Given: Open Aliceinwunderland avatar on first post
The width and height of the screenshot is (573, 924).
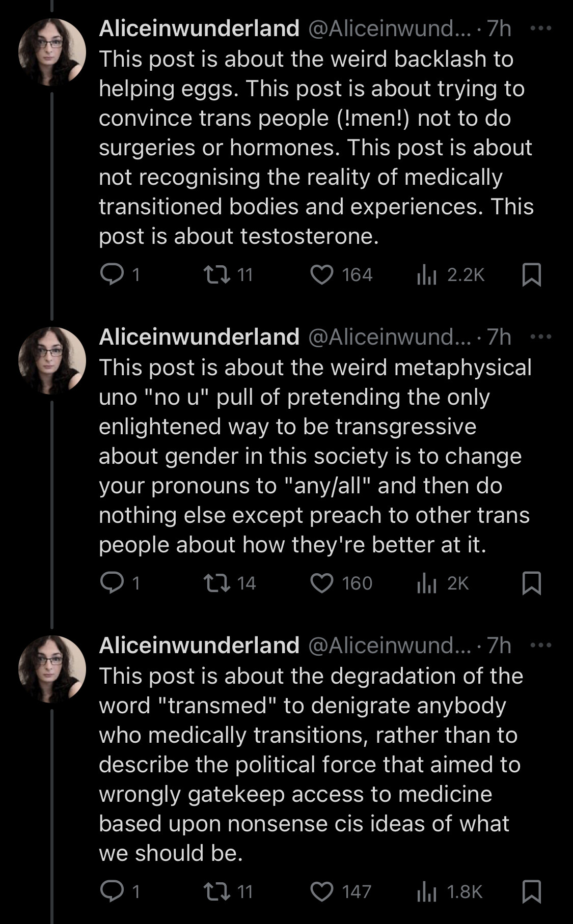Looking at the screenshot, I should tap(52, 52).
